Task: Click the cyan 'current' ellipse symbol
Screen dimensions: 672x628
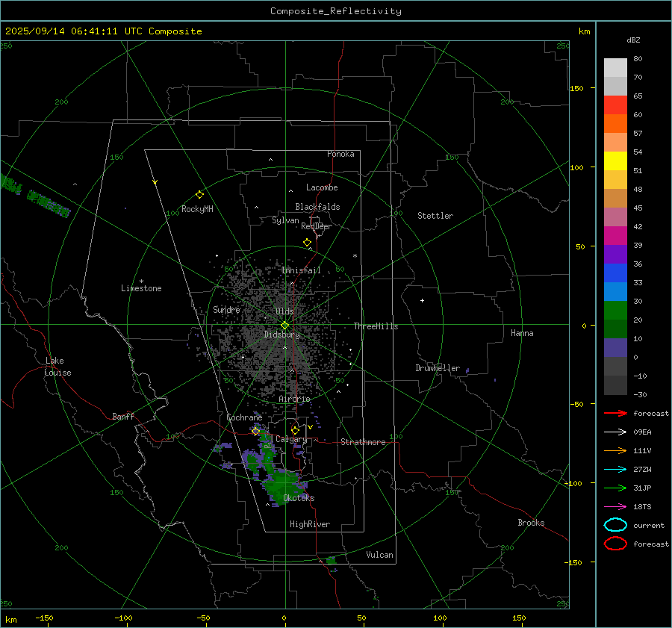Action: click(615, 525)
